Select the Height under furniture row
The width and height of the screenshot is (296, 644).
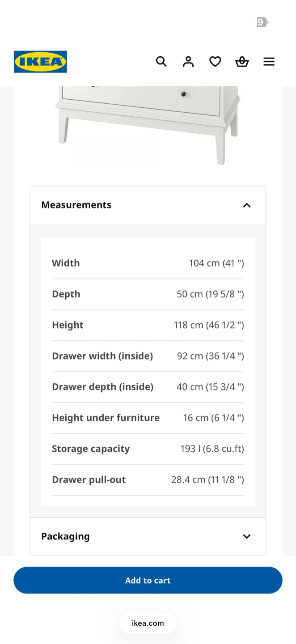pyautogui.click(x=148, y=418)
